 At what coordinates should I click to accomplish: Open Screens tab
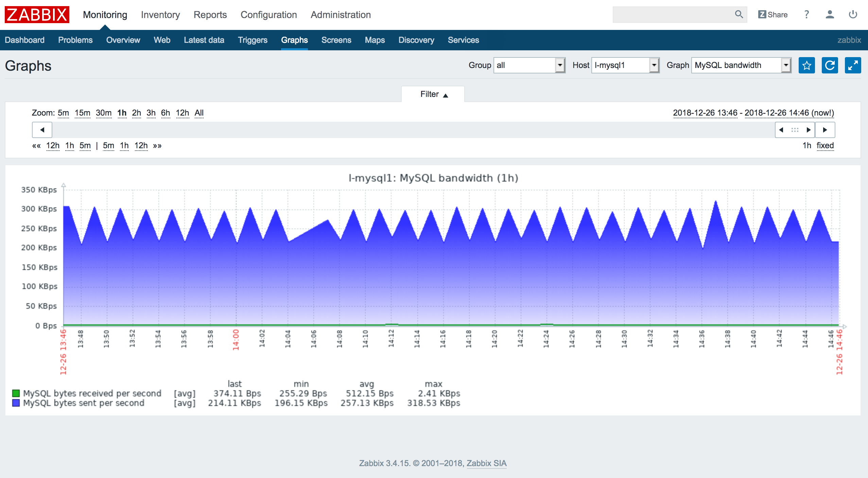336,40
